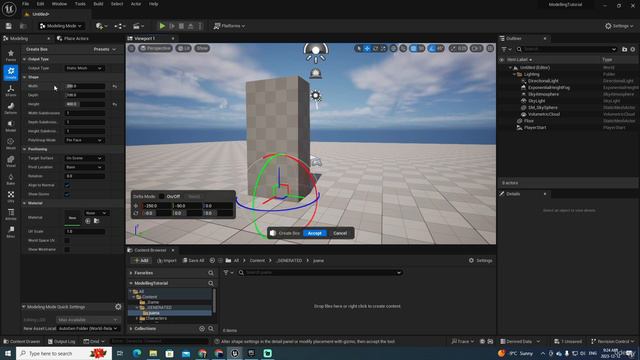This screenshot has width=640, height=360.
Task: Click the search icon beside Favorites
Action: pyautogui.click(x=211, y=273)
